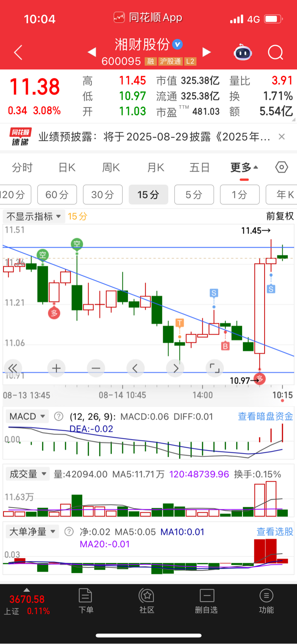Toggle 前复权 price adjustment
Image resolution: width=297 pixels, height=644 pixels.
(280, 216)
